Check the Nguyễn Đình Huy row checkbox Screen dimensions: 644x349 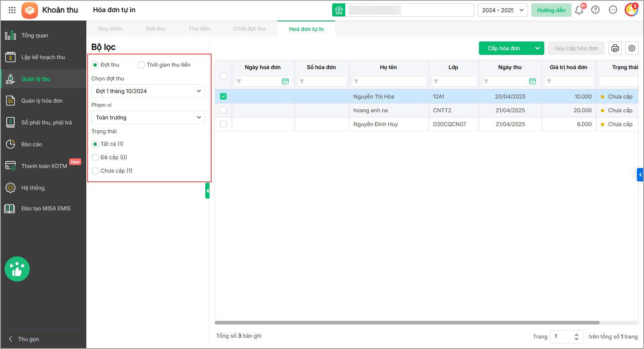click(x=223, y=124)
